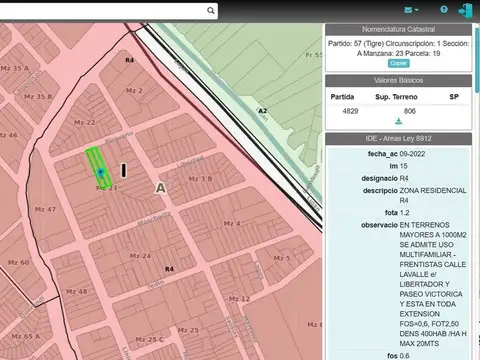The image size is (480, 360).
Task: Select the Nomenclatura Catastral panel header
Action: coord(398,29)
